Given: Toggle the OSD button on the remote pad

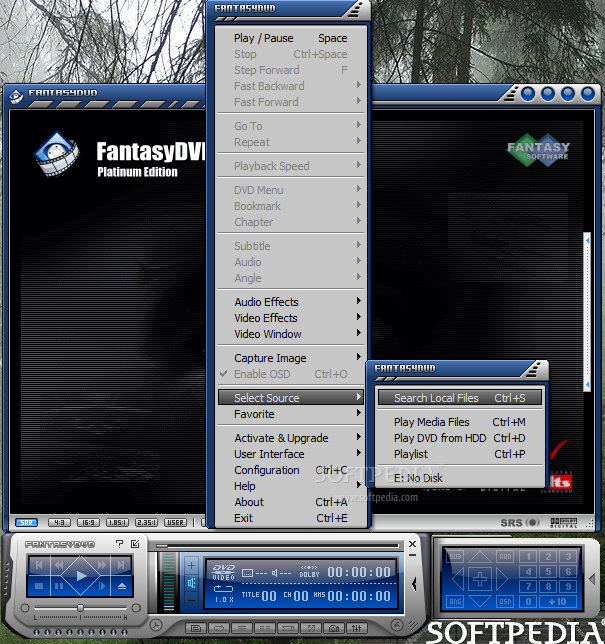Looking at the screenshot, I should [x=505, y=601].
